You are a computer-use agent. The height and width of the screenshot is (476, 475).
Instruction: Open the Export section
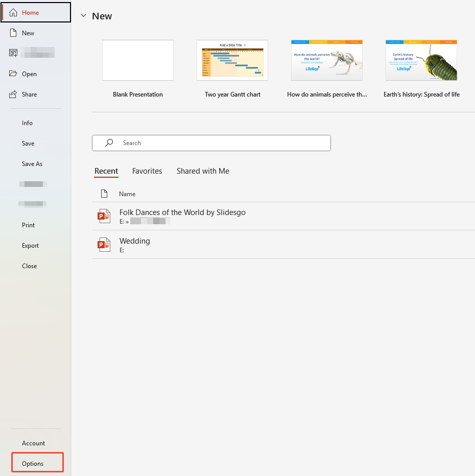[x=30, y=245]
